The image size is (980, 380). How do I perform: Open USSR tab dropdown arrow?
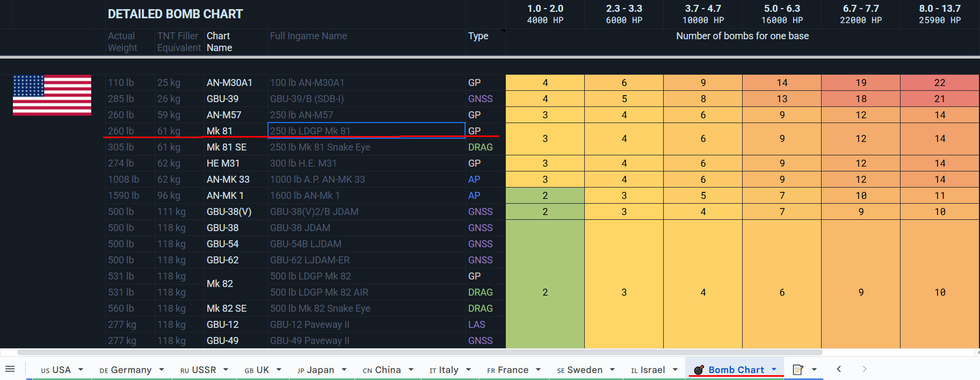[226, 369]
